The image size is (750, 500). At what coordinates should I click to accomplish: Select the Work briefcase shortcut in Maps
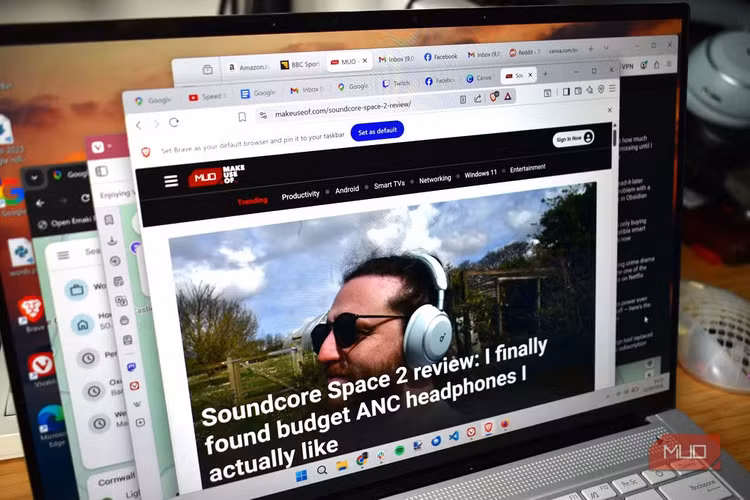click(77, 290)
